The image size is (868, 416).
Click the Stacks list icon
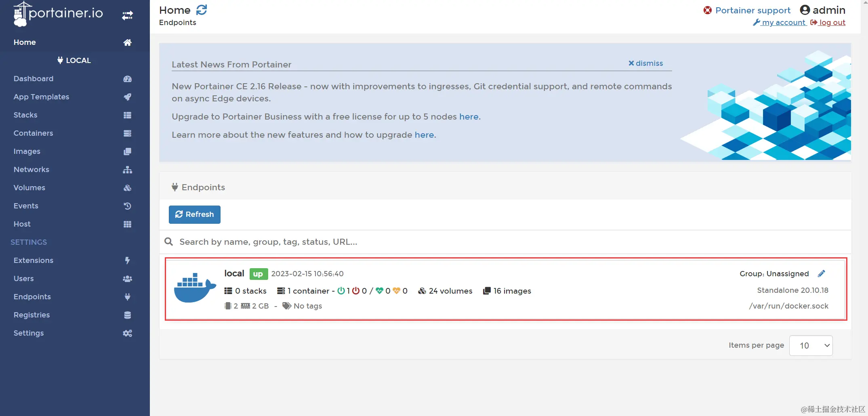127,115
